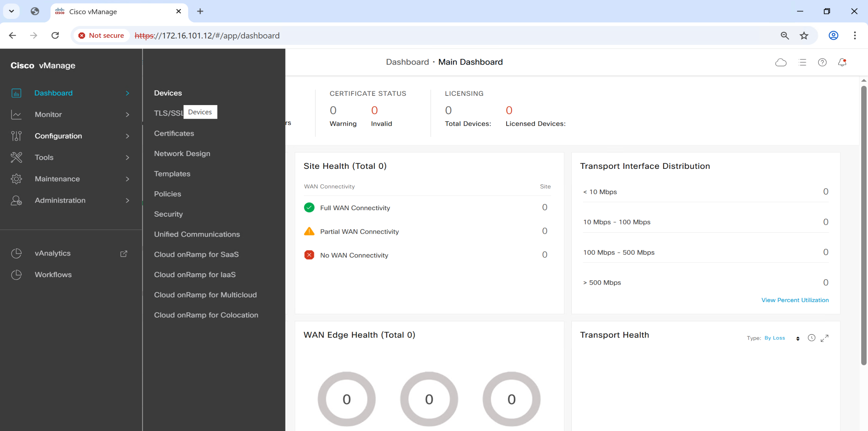Click the dashboard vertical scrollbar

coord(863,224)
